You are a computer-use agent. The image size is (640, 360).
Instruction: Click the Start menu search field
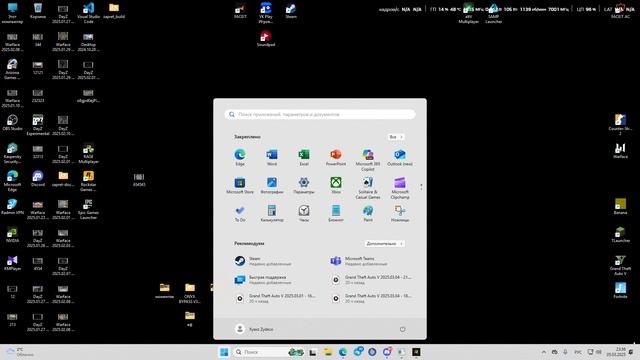[x=320, y=114]
